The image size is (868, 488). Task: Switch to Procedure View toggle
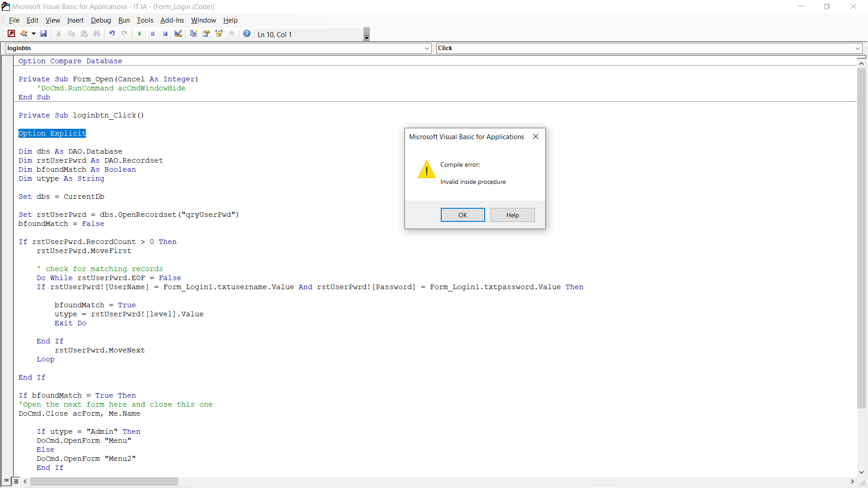6,481
